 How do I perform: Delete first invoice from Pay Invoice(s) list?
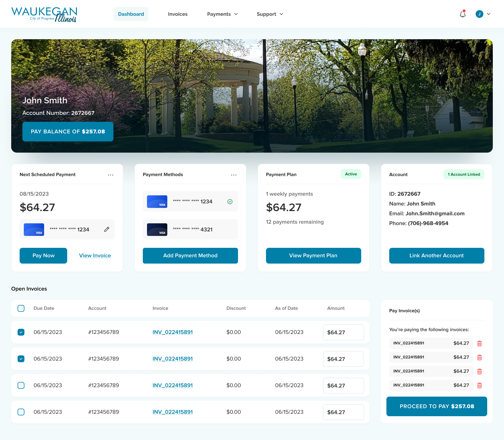479,343
